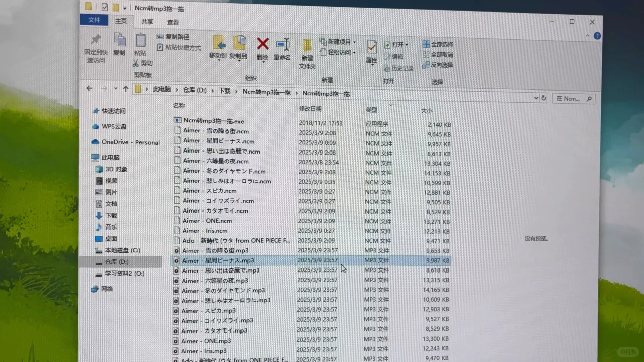Switch to the 查看 ribbon tab
The width and height of the screenshot is (644, 362).
pyautogui.click(x=172, y=22)
